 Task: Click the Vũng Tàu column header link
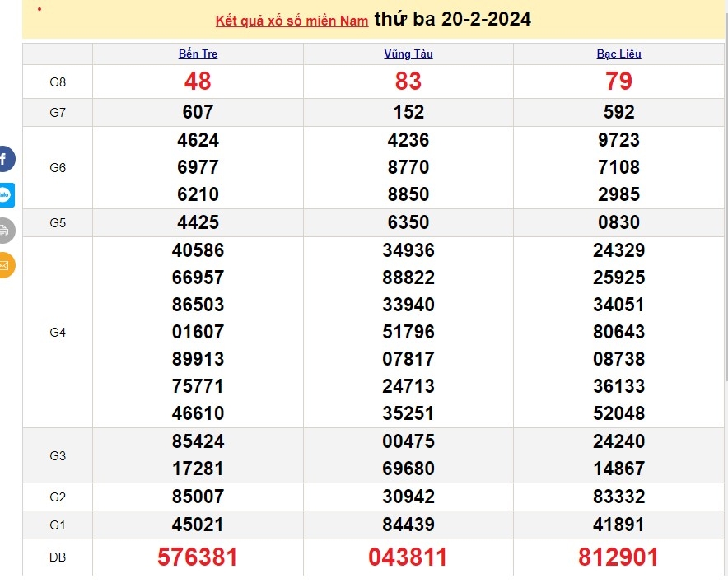point(408,54)
